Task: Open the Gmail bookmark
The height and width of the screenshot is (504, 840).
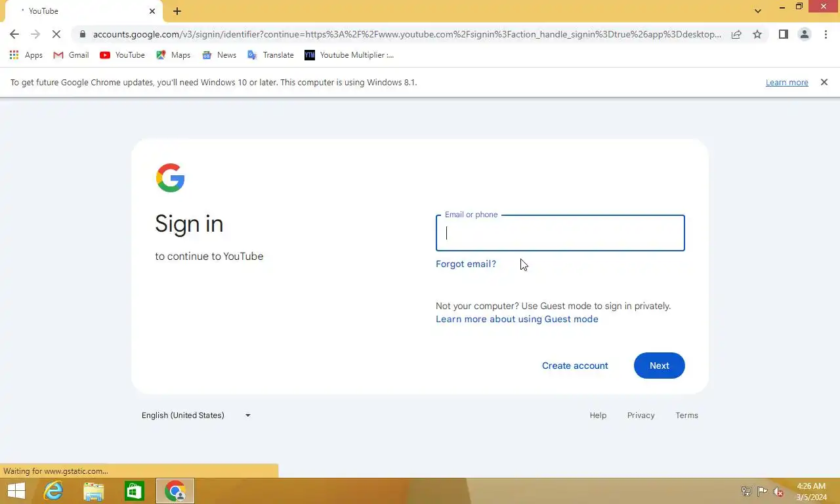Action: pos(71,55)
